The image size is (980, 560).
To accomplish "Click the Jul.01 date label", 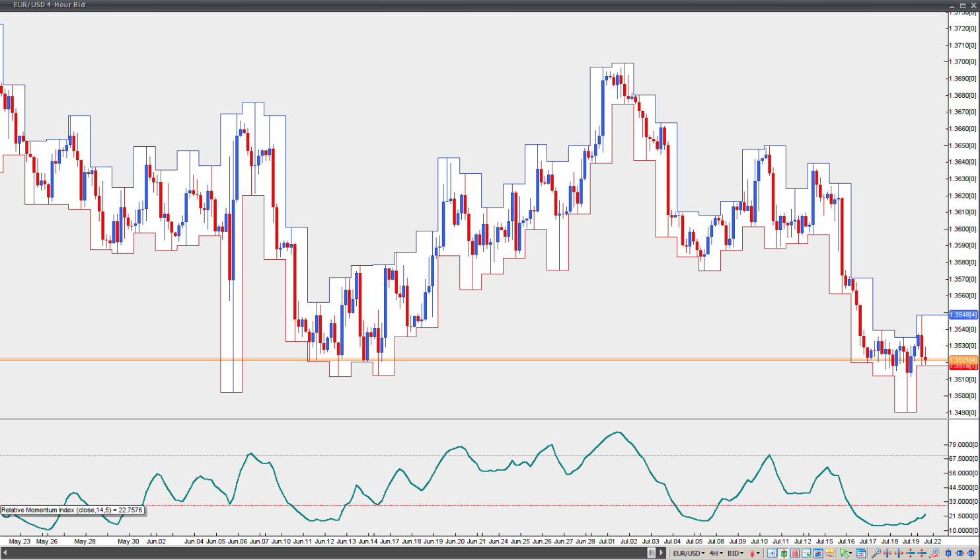I will click(607, 541).
